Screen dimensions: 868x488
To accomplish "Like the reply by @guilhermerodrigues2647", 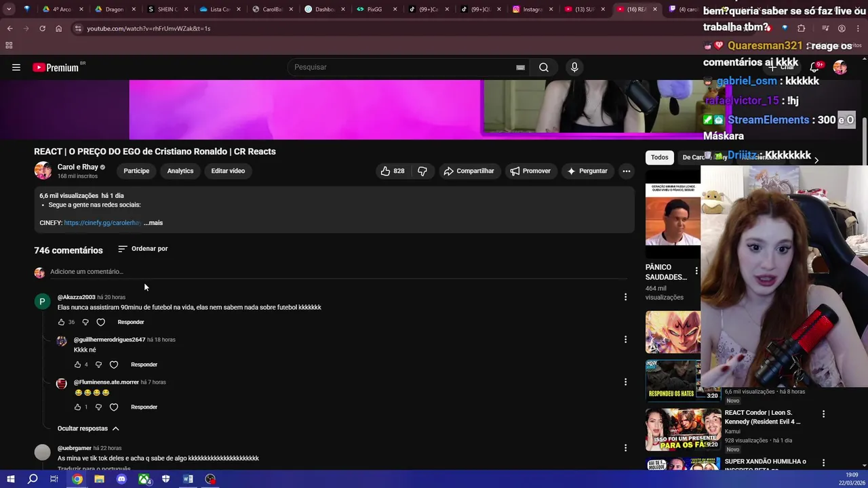I will tap(77, 365).
